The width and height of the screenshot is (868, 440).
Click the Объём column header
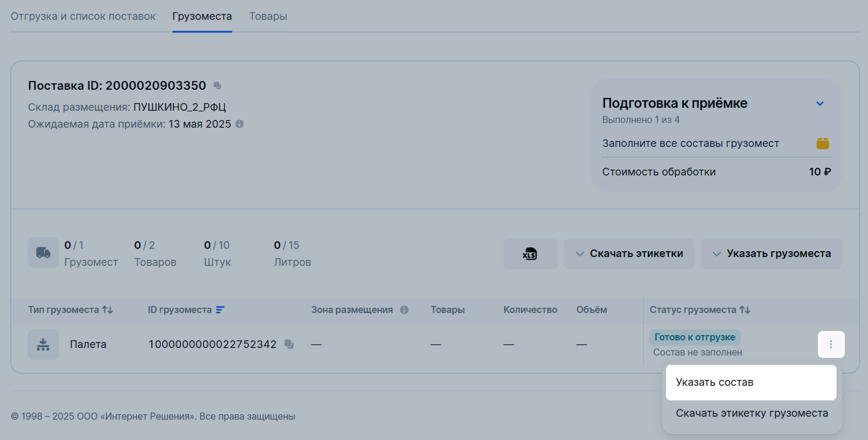591,310
